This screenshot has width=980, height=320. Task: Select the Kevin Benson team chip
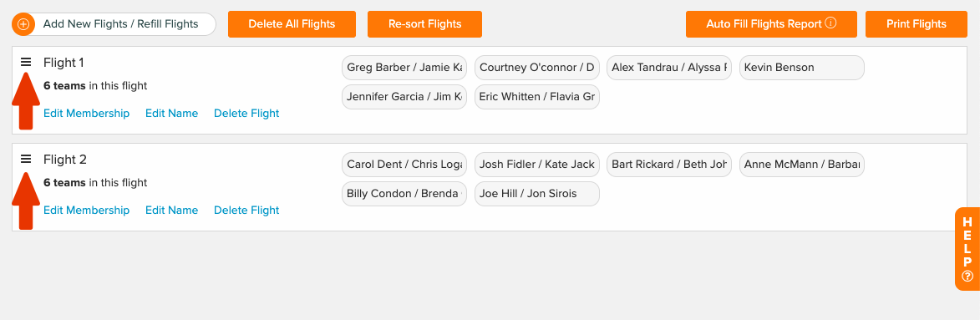coord(802,68)
